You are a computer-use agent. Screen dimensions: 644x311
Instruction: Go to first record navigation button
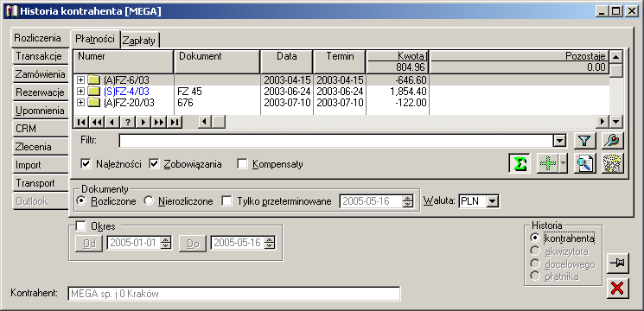[82, 122]
